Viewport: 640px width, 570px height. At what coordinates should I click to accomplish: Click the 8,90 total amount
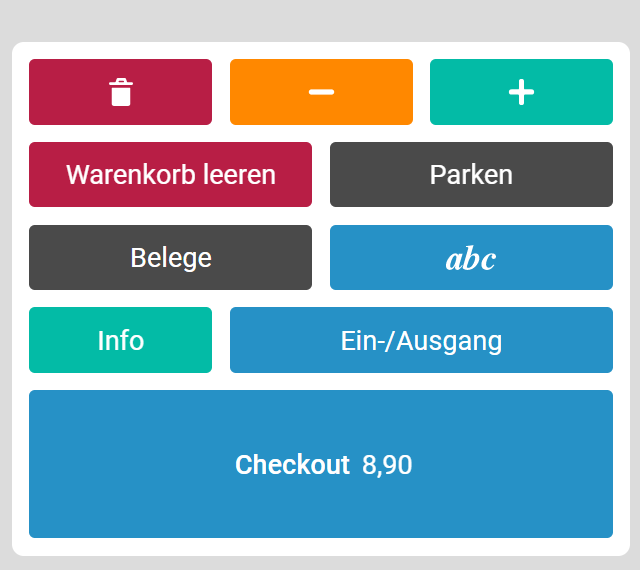tap(387, 465)
